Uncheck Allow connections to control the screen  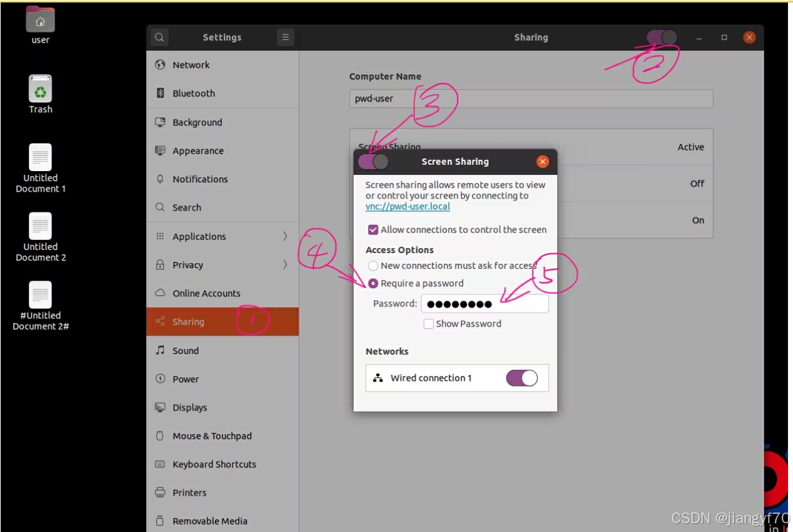[x=373, y=229]
